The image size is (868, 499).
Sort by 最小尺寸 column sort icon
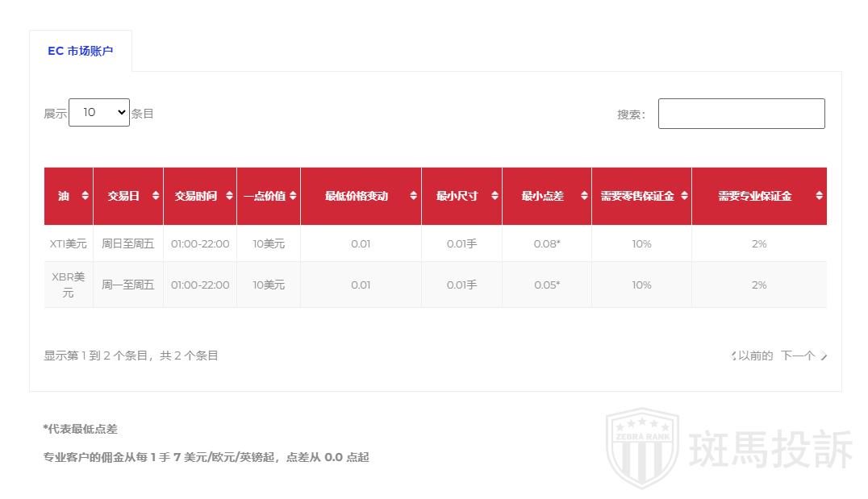pos(494,196)
